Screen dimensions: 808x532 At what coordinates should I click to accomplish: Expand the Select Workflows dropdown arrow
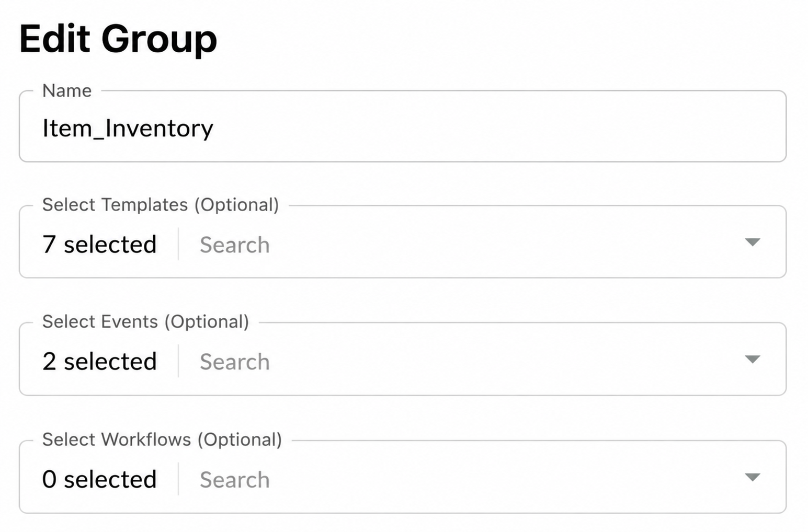point(752,477)
